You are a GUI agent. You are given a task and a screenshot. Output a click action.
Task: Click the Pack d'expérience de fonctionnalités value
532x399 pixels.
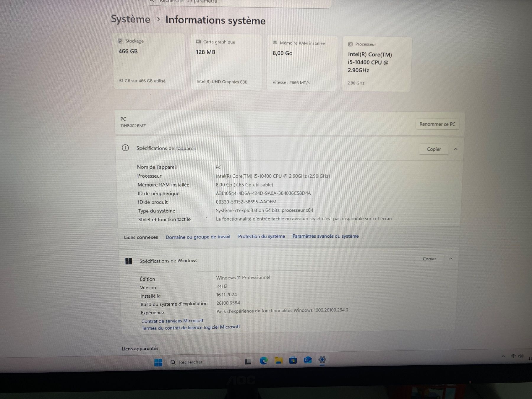tap(282, 311)
